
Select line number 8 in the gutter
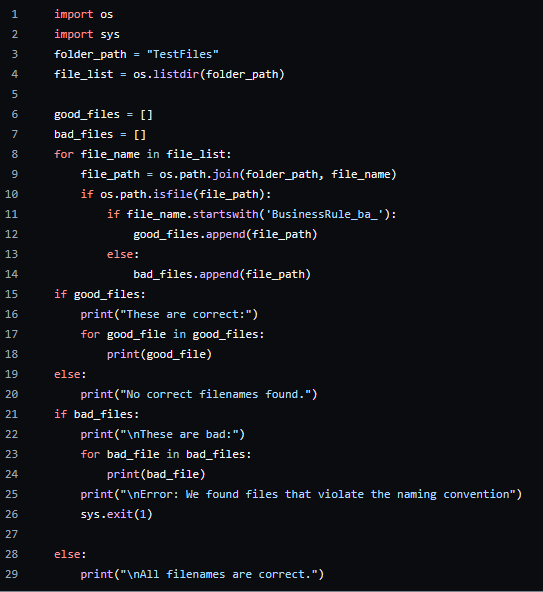click(x=14, y=154)
